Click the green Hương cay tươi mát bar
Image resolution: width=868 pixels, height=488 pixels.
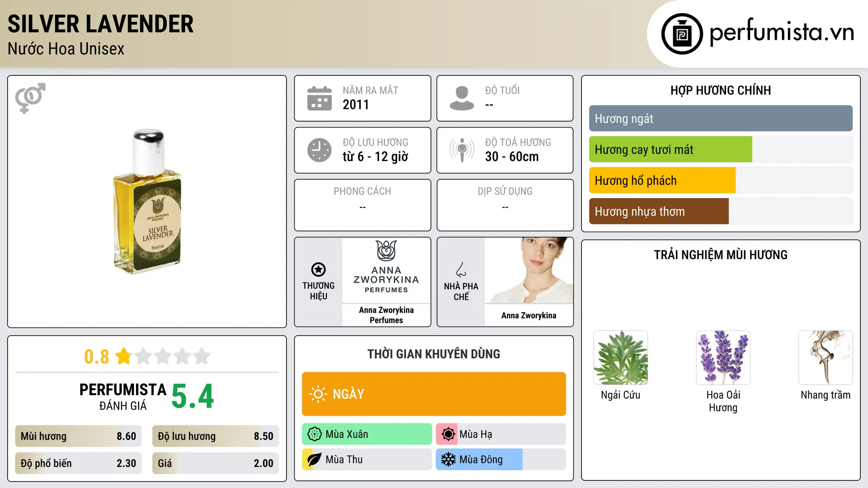tap(670, 150)
